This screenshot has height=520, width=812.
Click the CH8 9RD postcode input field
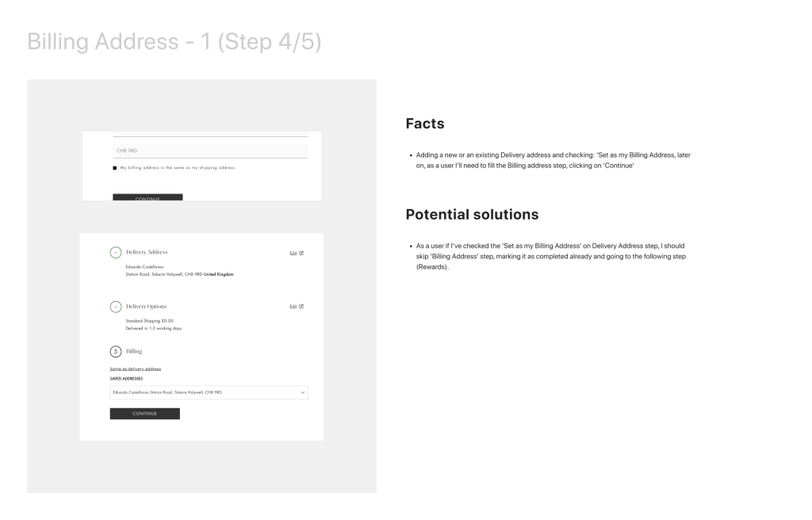click(x=210, y=150)
